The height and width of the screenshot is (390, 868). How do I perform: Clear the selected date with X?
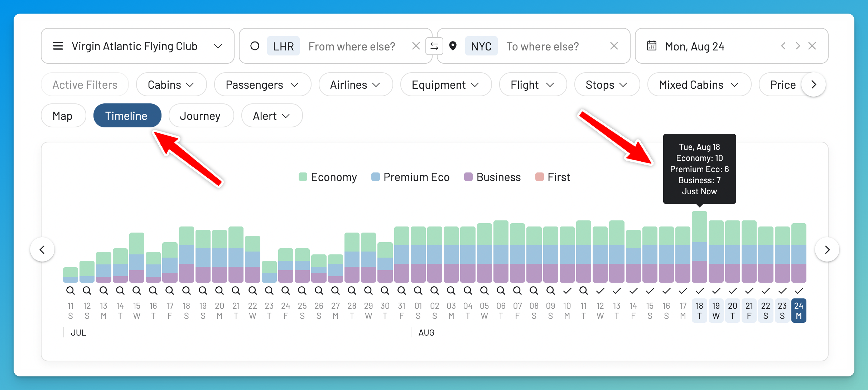pos(812,46)
